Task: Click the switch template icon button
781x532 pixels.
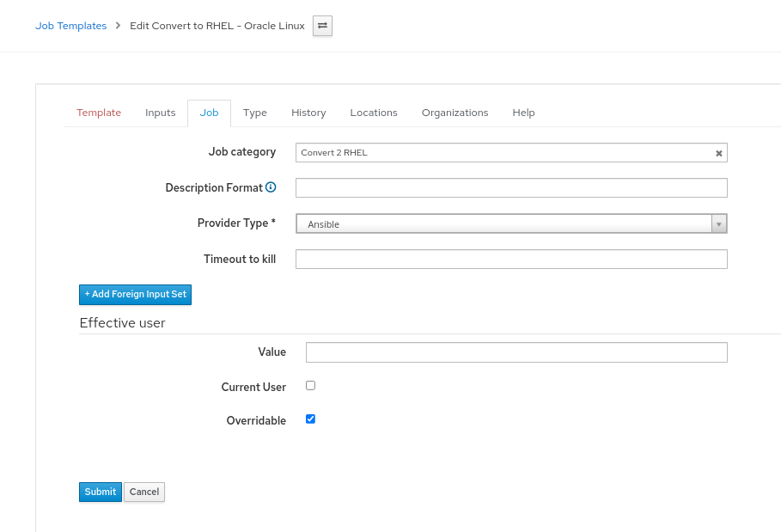Action: pos(322,26)
